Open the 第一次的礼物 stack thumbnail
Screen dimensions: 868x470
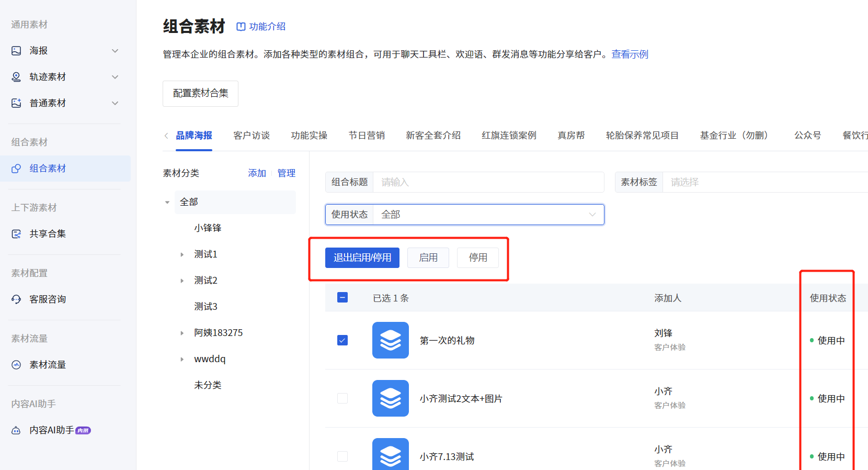(391, 340)
